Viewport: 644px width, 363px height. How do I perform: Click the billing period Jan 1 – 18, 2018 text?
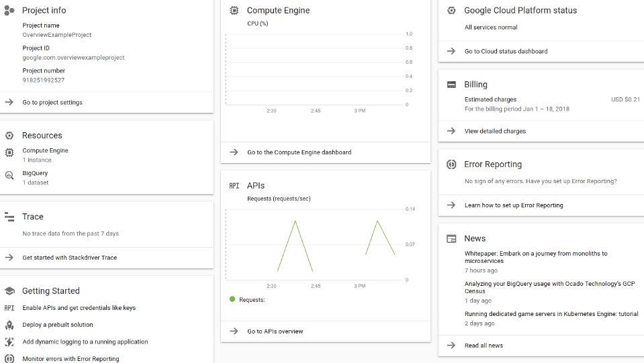pyautogui.click(x=516, y=109)
